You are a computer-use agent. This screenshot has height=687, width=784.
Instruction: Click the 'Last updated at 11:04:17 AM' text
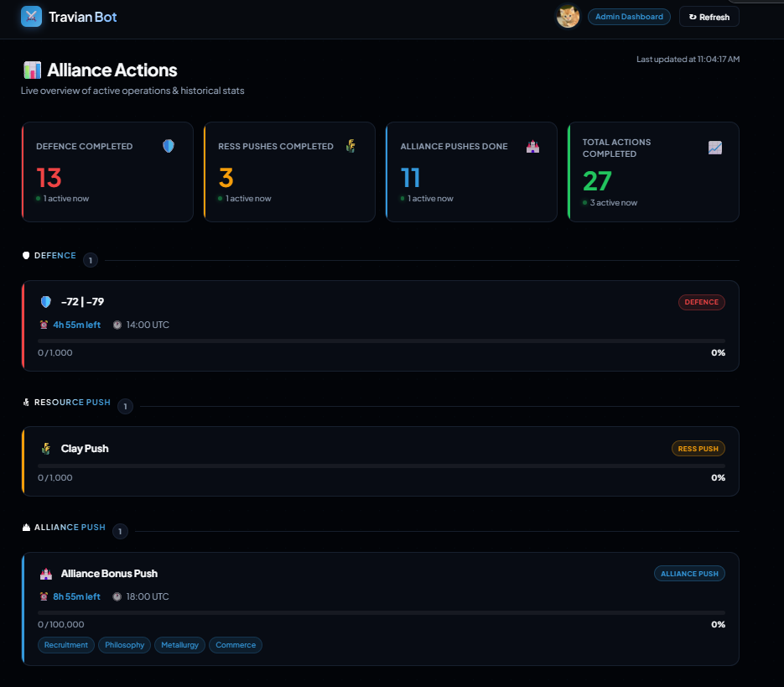(688, 59)
